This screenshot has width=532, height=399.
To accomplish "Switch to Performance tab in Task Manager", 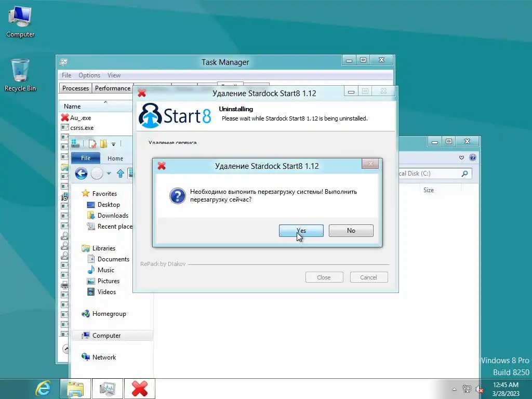I will point(112,88).
